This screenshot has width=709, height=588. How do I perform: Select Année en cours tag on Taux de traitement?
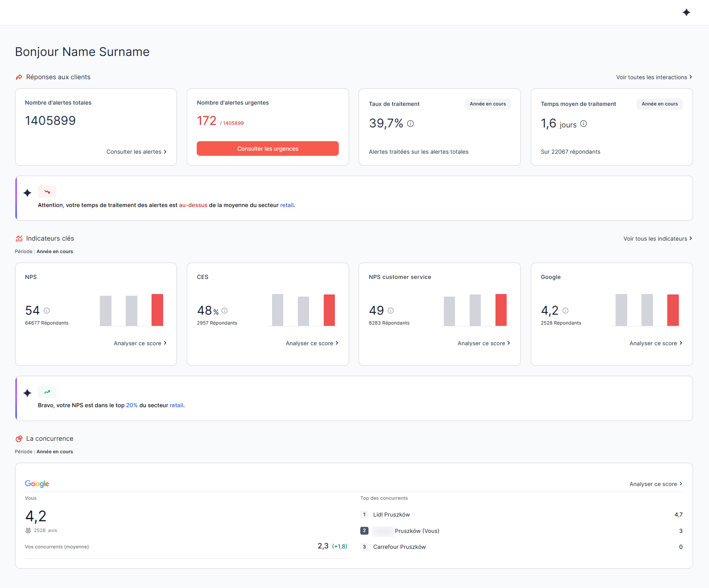[487, 104]
